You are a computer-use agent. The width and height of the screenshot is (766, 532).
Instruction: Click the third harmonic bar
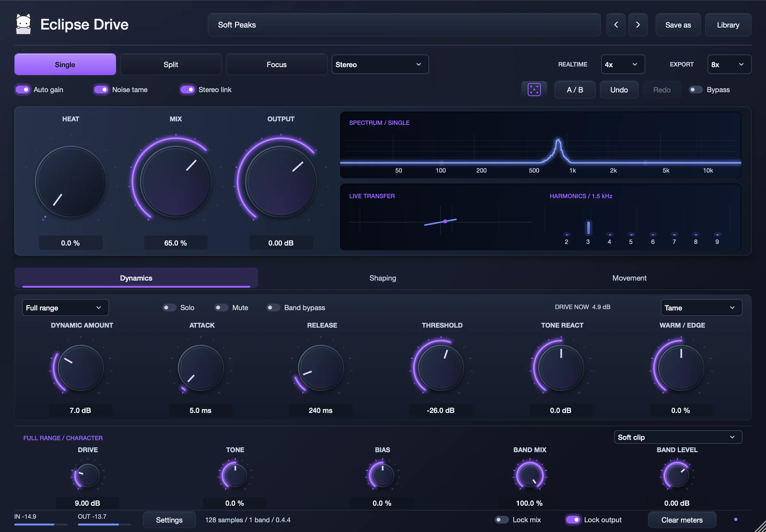coord(588,228)
